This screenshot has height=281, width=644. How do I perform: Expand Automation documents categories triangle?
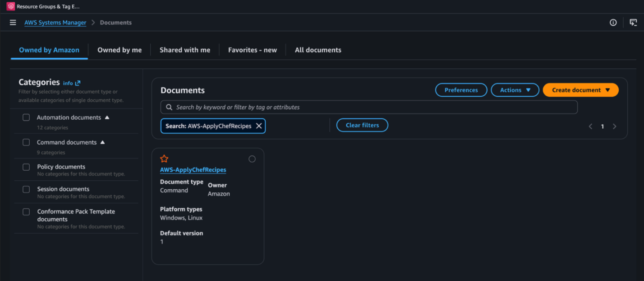[x=107, y=117]
